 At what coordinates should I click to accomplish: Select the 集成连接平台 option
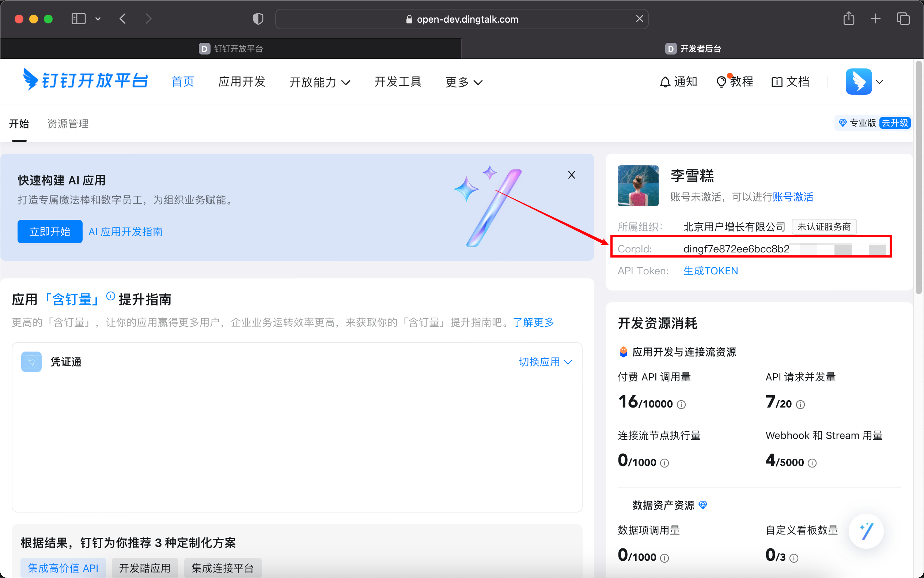[223, 568]
